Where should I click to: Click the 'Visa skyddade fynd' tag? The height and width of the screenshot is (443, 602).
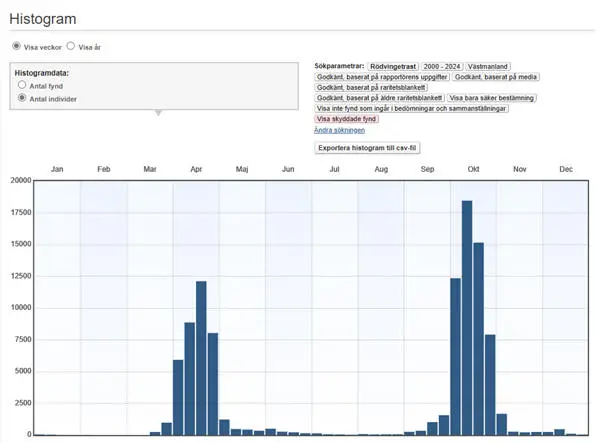point(347,119)
